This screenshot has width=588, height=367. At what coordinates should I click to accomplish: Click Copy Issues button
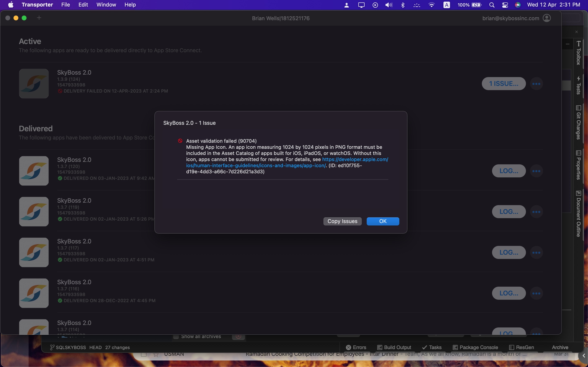342,221
